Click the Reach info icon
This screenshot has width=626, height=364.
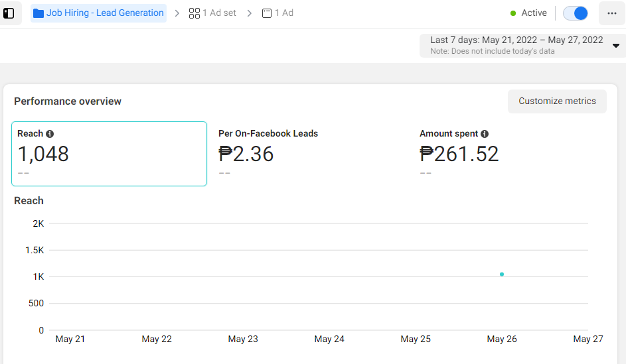(50, 134)
